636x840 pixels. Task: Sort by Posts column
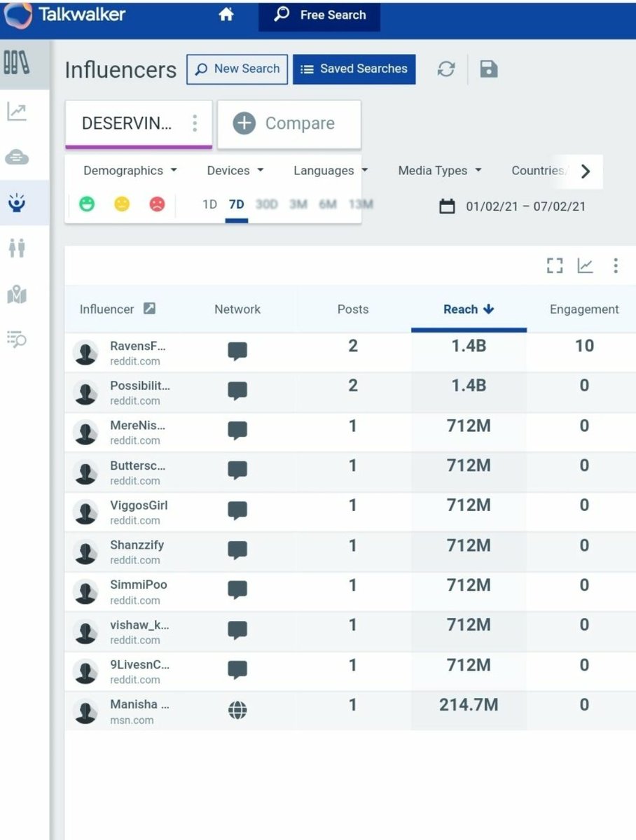pyautogui.click(x=353, y=309)
